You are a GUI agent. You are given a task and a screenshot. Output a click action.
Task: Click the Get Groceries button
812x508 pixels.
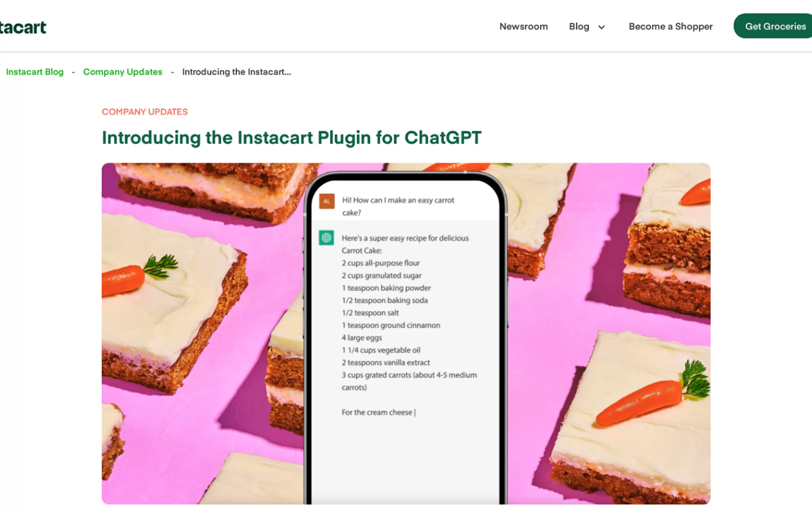pyautogui.click(x=773, y=26)
